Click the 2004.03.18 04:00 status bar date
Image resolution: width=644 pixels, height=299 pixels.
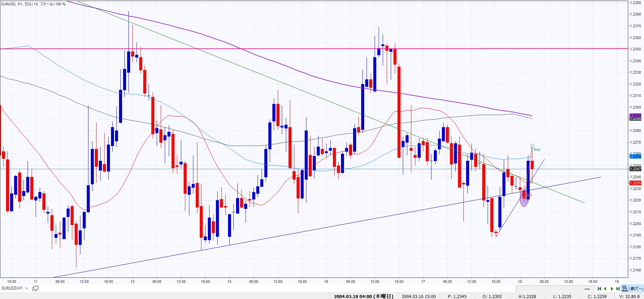click(x=363, y=296)
